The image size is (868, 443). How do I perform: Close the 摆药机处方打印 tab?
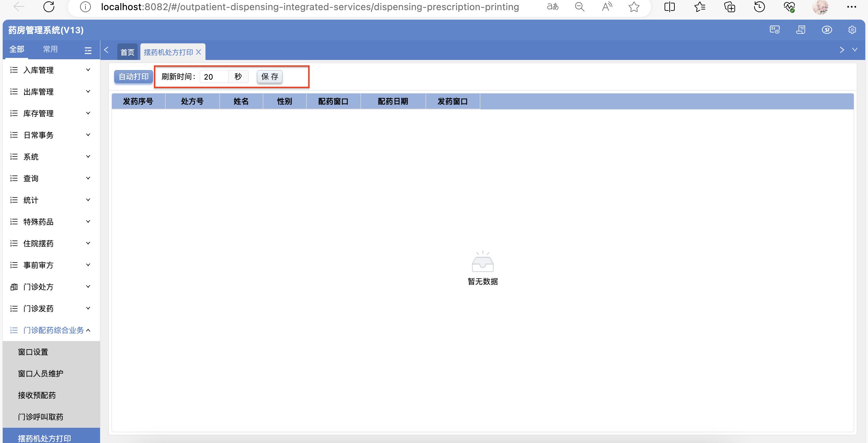pos(199,52)
